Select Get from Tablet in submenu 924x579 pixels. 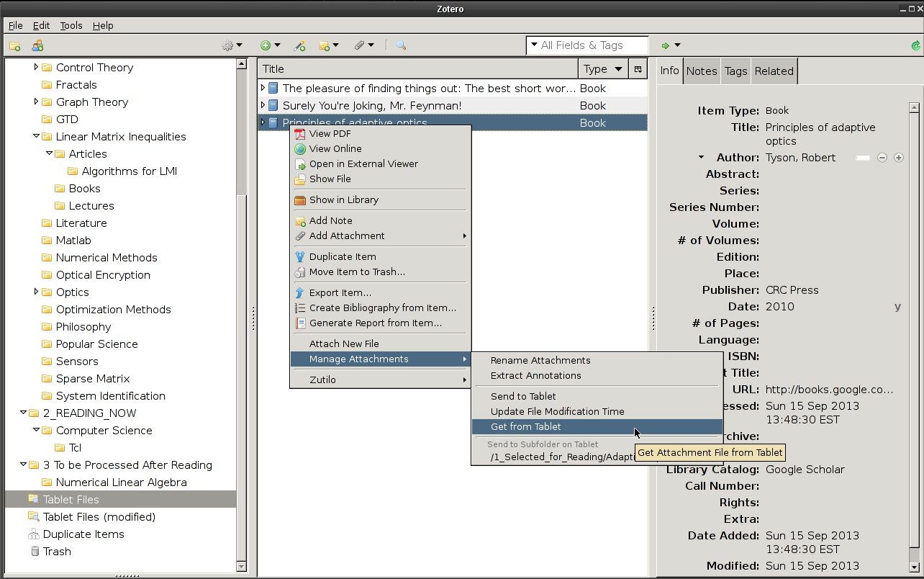tap(597, 427)
